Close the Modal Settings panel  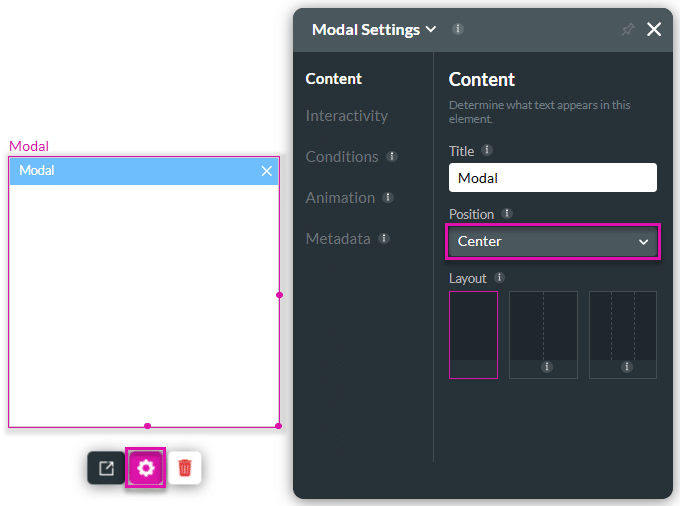(654, 29)
